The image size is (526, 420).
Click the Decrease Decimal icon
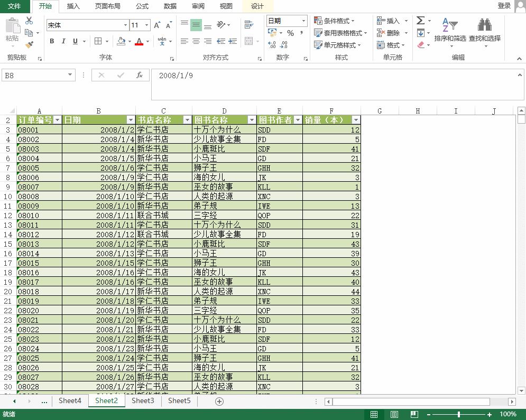pos(284,44)
